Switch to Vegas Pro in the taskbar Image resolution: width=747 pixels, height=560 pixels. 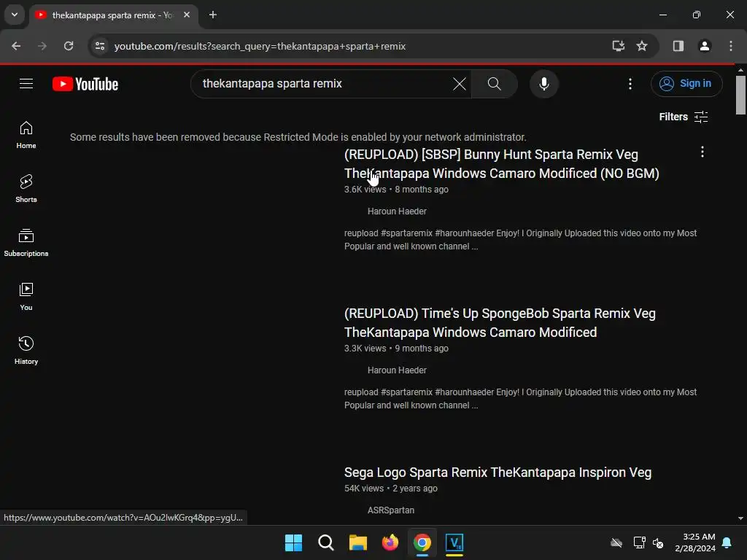click(x=454, y=542)
